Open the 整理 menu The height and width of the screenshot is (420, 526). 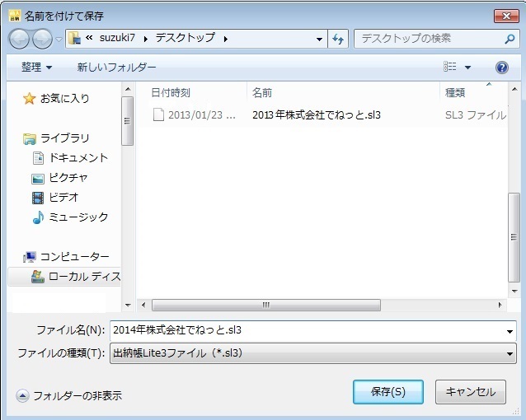point(36,67)
